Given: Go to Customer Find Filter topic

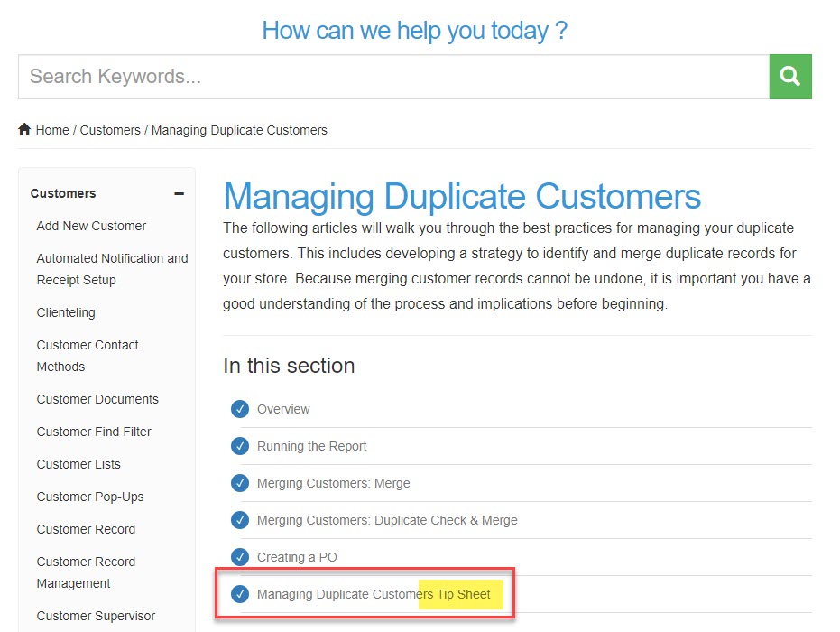Looking at the screenshot, I should 94,432.
